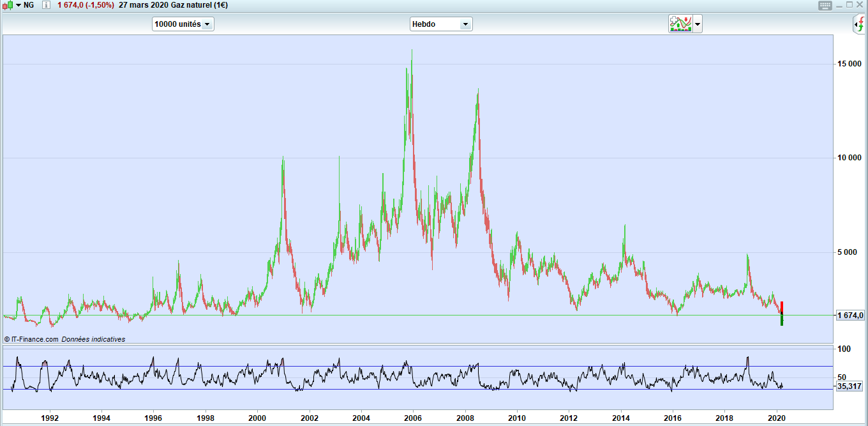Click the 50 level label on oscillator
868x426 pixels.
point(842,377)
